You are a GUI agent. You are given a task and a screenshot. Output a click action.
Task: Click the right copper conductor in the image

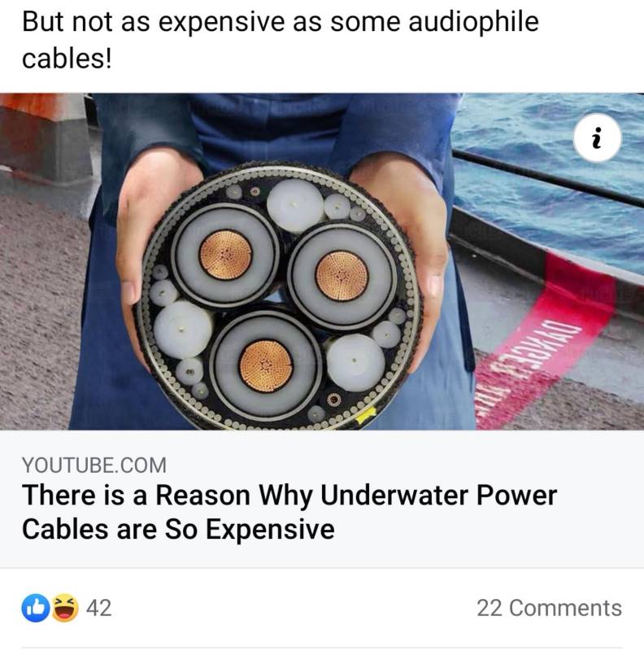click(342, 276)
